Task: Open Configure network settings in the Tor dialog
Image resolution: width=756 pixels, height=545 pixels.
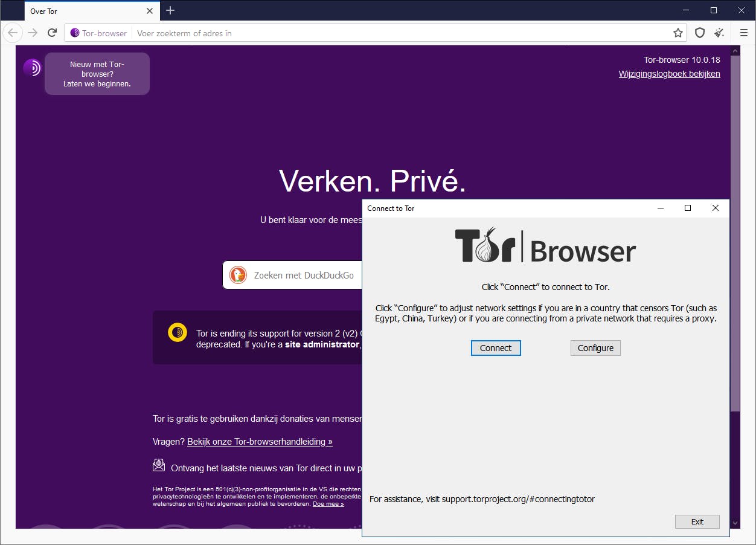Action: coord(595,348)
